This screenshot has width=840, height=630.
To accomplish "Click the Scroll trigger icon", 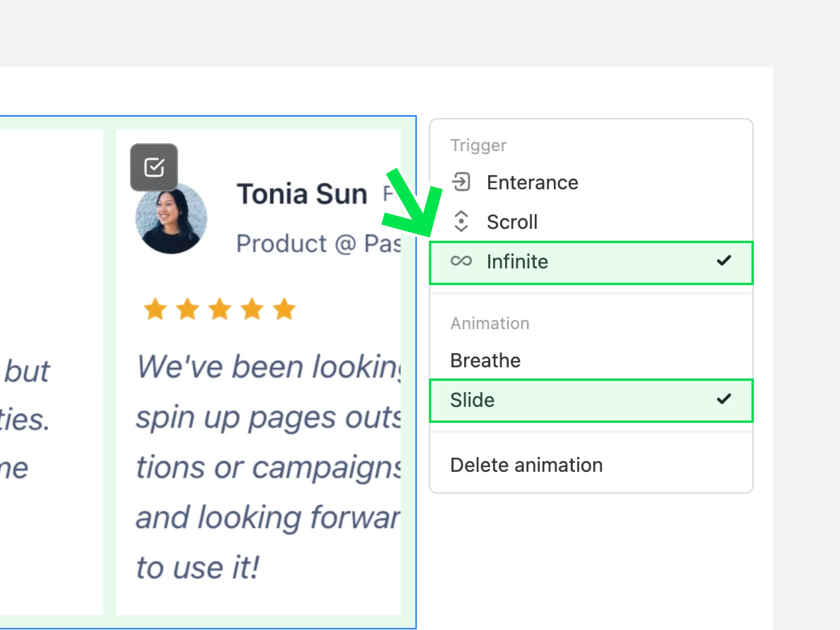I will point(461,221).
